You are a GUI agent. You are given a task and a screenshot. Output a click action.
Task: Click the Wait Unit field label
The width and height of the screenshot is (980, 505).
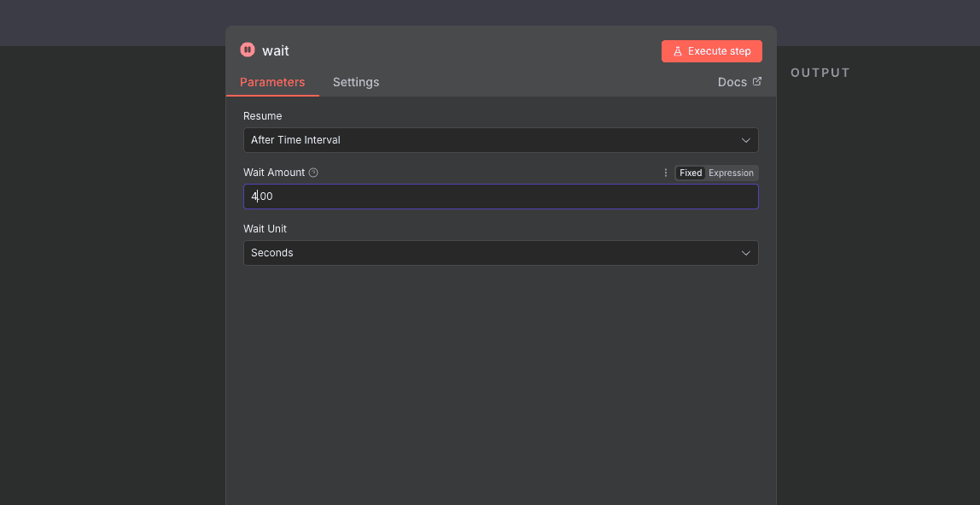[x=265, y=229]
